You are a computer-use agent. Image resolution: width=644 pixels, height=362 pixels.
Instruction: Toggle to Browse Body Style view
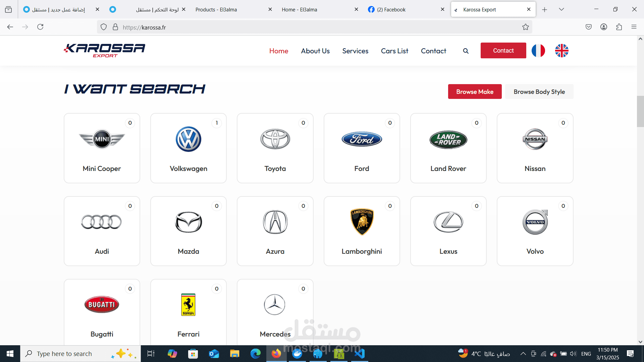pos(539,92)
